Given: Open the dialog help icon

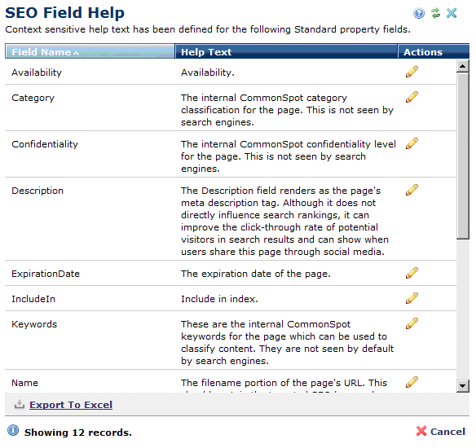Looking at the screenshot, I should pyautogui.click(x=419, y=13).
